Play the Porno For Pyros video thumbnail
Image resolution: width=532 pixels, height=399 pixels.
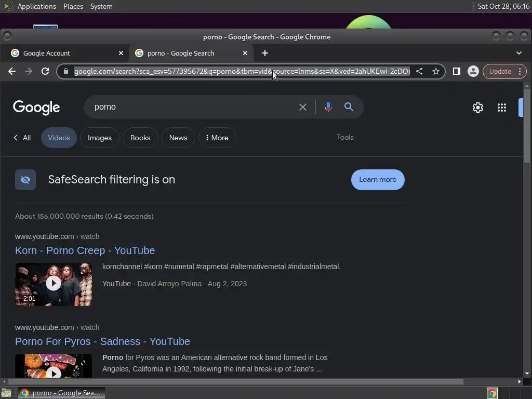coord(54,366)
